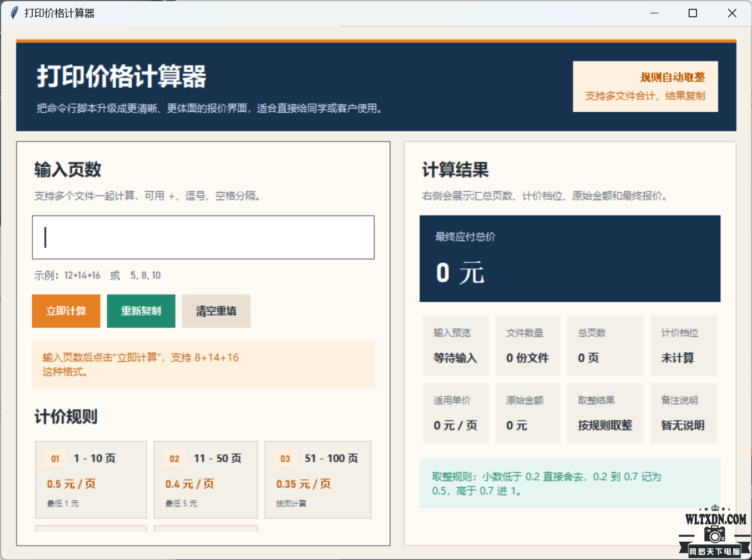Select the 备注说明 stat card

point(683,413)
